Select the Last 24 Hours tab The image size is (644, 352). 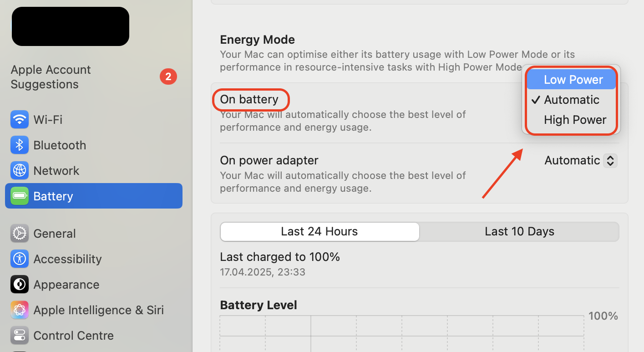point(319,231)
